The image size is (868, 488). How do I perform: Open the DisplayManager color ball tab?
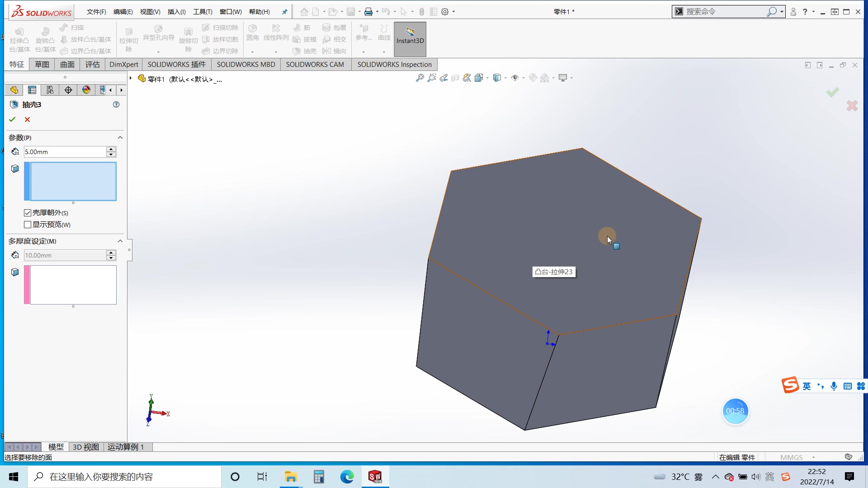click(86, 90)
